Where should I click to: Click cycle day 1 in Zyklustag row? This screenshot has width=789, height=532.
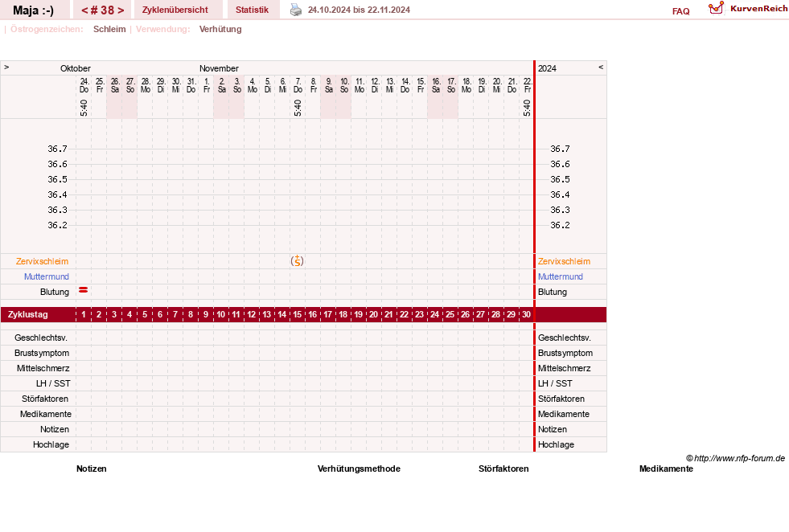84,314
